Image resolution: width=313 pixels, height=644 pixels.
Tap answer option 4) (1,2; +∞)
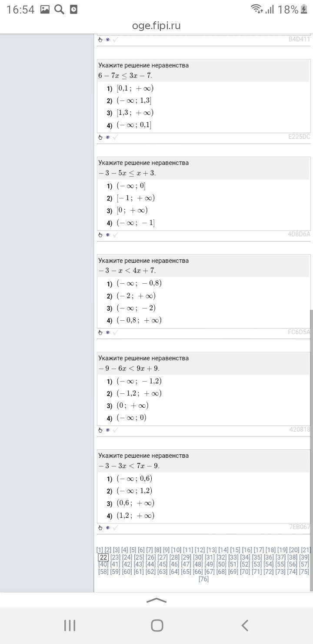pos(135,516)
